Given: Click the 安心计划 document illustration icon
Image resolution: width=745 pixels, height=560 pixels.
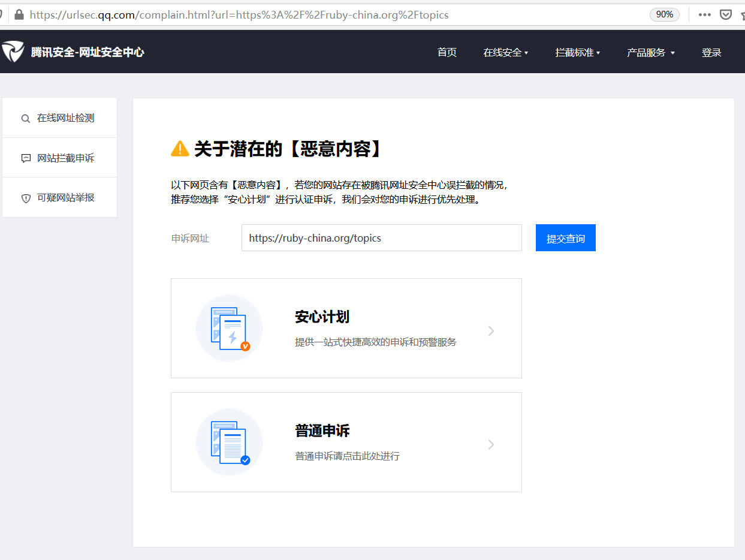Looking at the screenshot, I should (230, 329).
